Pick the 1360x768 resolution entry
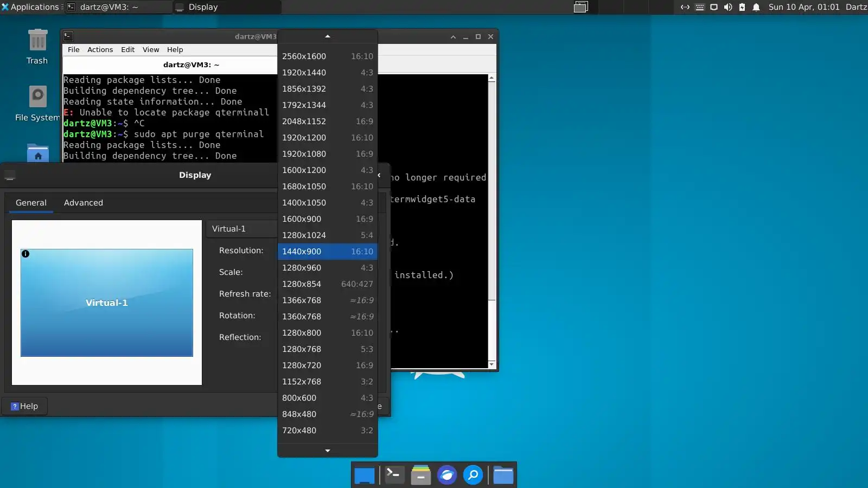 point(327,317)
